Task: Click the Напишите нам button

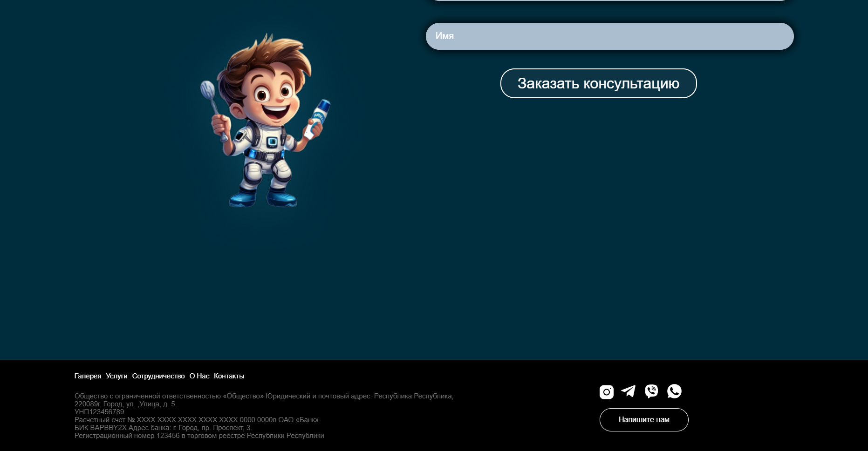Action: (x=644, y=420)
